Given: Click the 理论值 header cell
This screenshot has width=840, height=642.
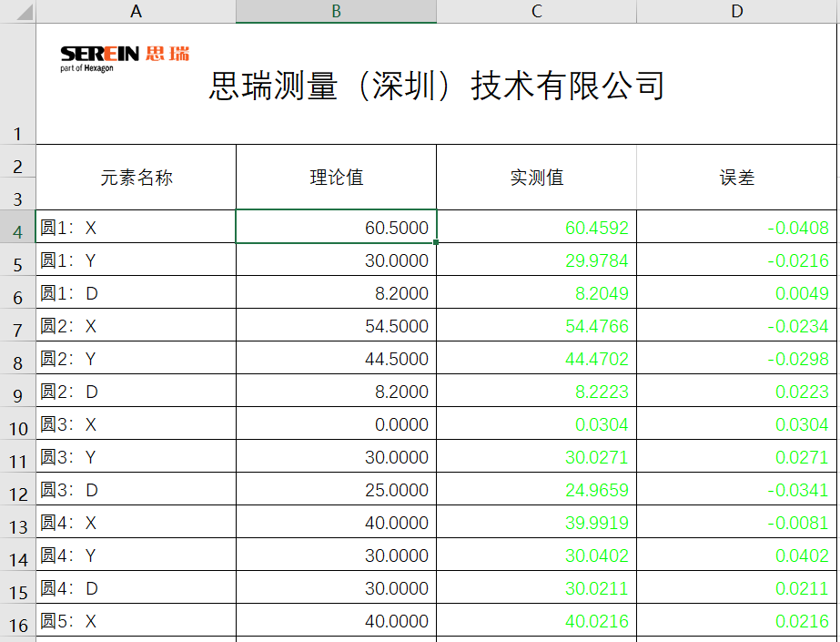Looking at the screenshot, I should click(x=336, y=178).
